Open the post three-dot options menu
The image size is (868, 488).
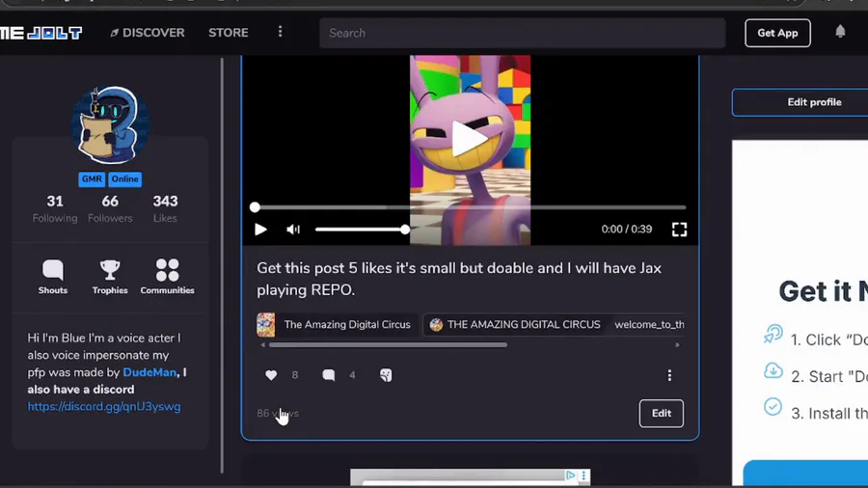click(669, 376)
